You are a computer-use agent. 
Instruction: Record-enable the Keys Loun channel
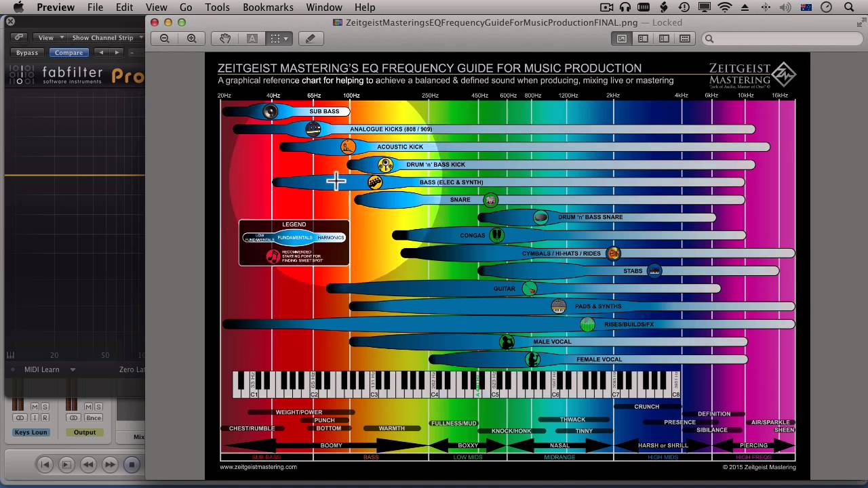pyautogui.click(x=45, y=418)
